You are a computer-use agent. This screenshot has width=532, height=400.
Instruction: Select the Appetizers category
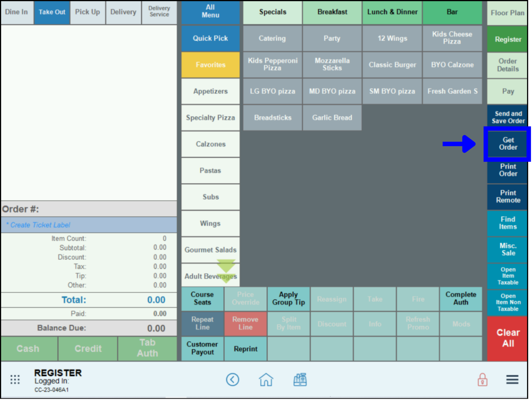210,91
